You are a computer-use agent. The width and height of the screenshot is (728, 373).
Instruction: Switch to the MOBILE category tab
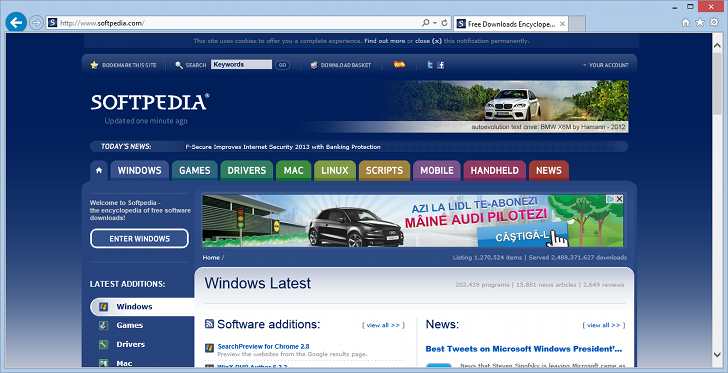(x=437, y=170)
